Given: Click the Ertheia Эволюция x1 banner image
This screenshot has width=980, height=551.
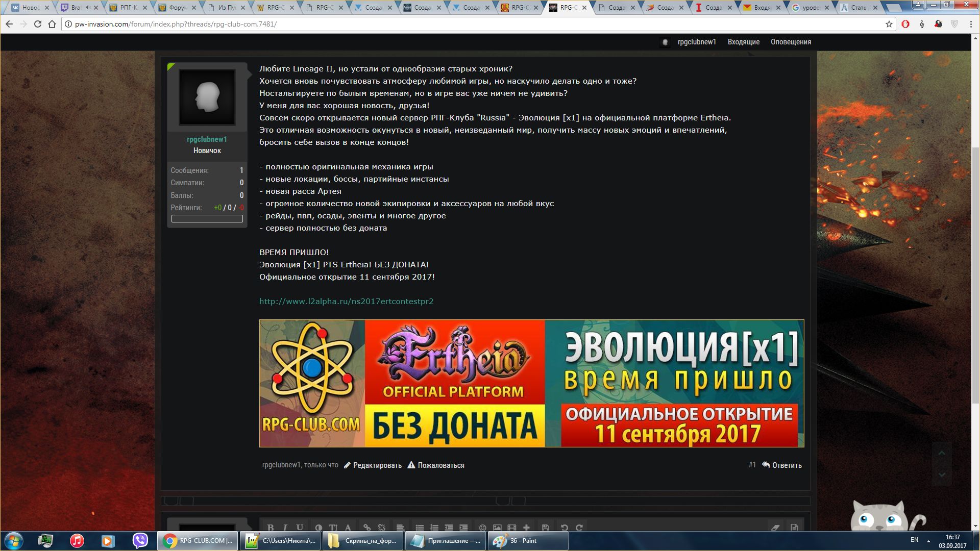Looking at the screenshot, I should coord(531,383).
